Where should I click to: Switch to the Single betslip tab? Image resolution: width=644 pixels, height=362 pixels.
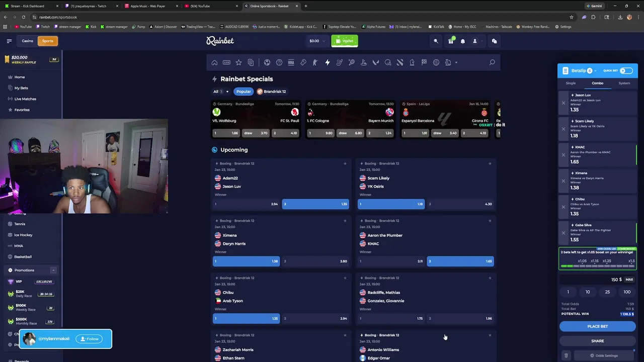[571, 83]
